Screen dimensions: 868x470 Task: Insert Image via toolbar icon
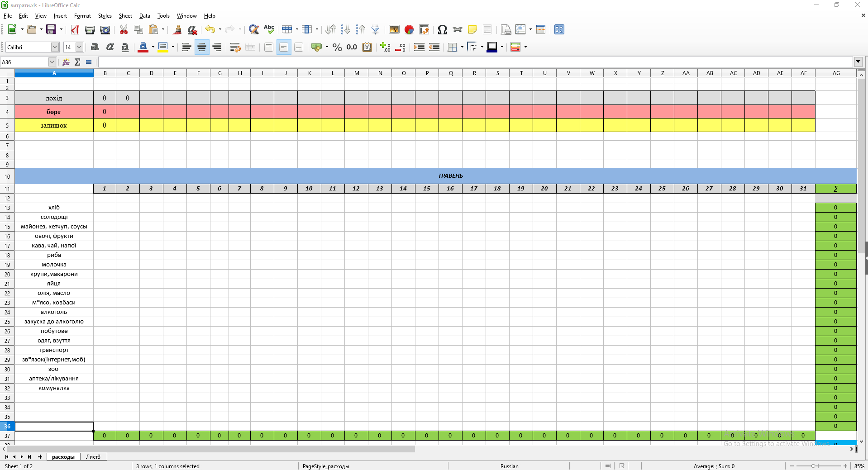[394, 29]
